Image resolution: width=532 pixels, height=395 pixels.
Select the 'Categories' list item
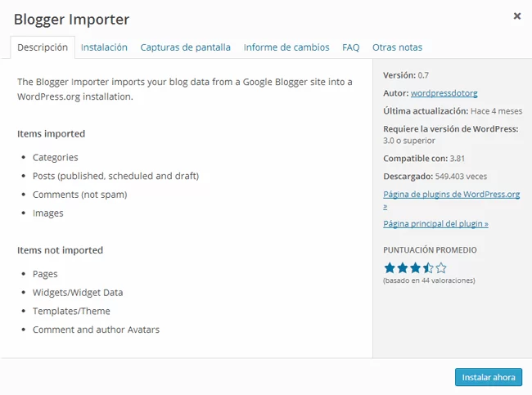pyautogui.click(x=56, y=157)
